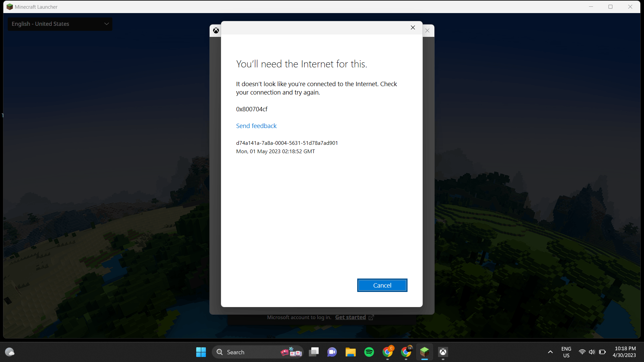Click the Xbox app icon in taskbar
The width and height of the screenshot is (644, 362).
pos(443,351)
